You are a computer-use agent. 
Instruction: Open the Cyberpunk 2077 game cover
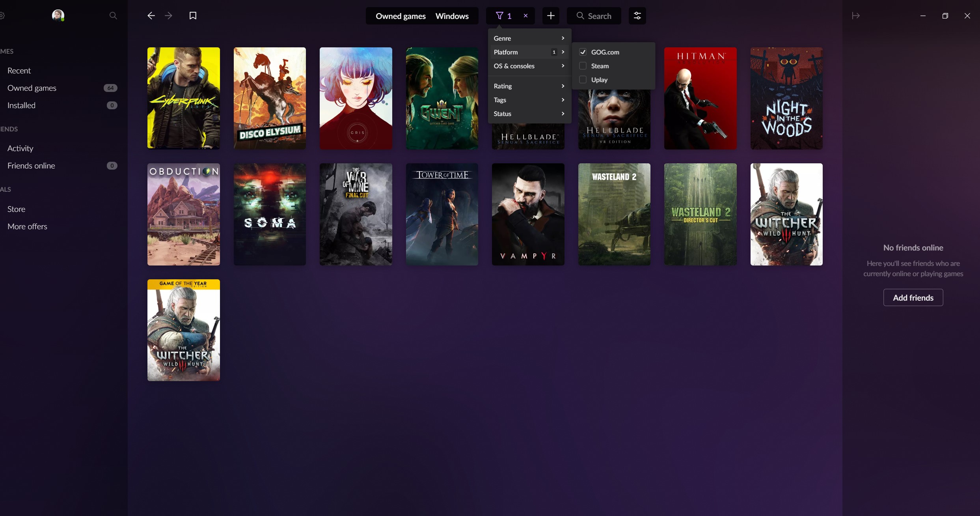click(184, 98)
